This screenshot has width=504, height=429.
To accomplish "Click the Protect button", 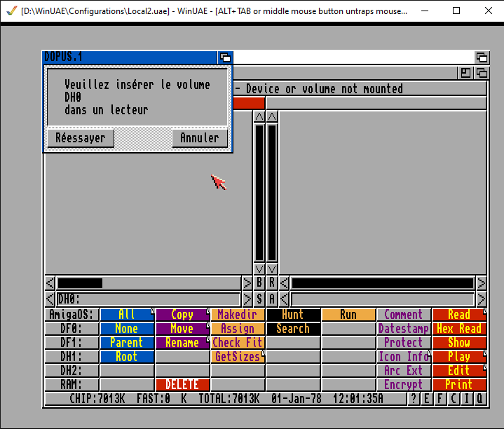I will (404, 343).
